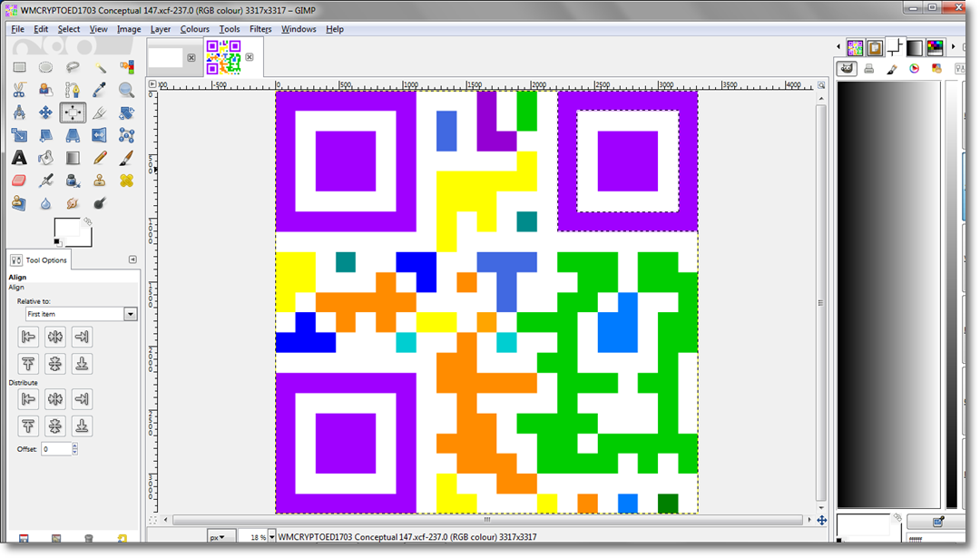Select the Crop tool
Image resolution: width=980 pixels, height=558 pixels.
tap(100, 113)
